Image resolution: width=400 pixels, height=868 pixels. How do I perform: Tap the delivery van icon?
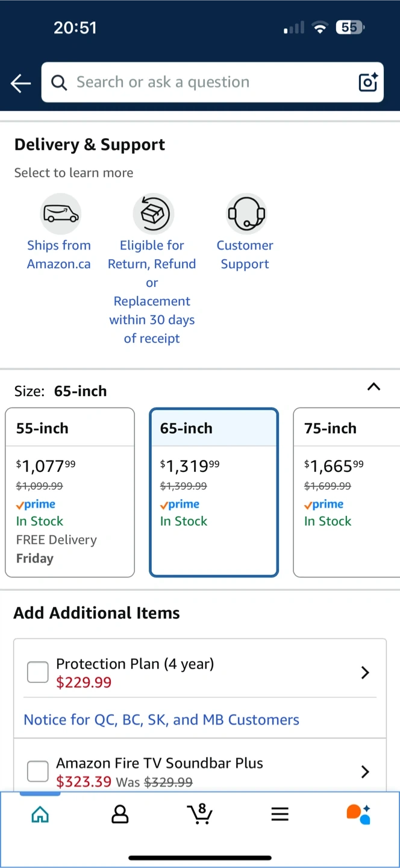pos(60,213)
